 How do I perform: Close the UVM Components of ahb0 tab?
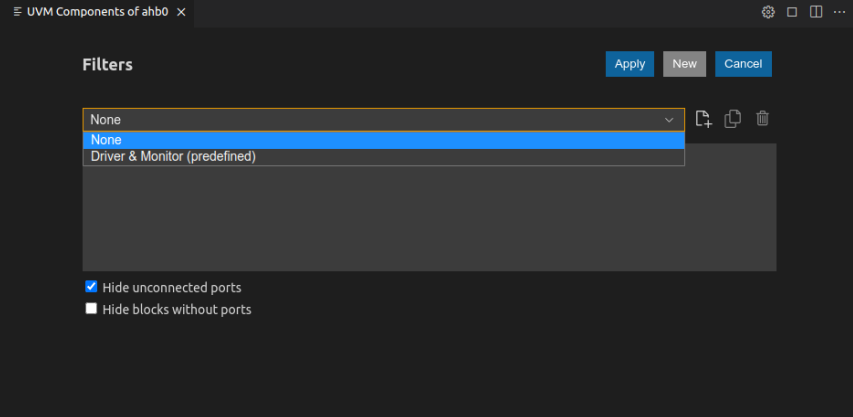(181, 12)
